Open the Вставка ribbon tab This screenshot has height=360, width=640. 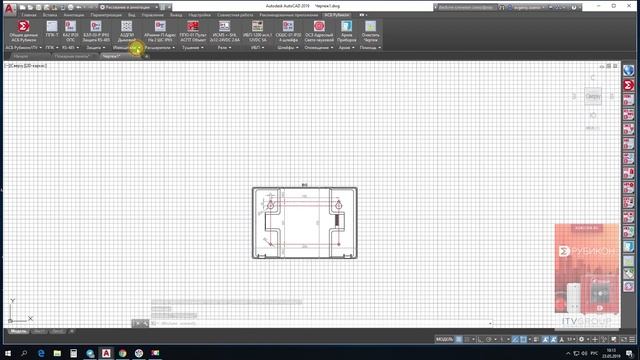(x=50, y=15)
